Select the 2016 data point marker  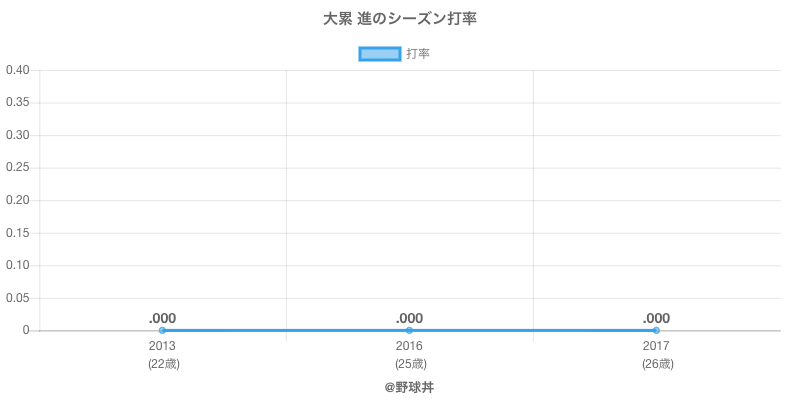pos(409,331)
